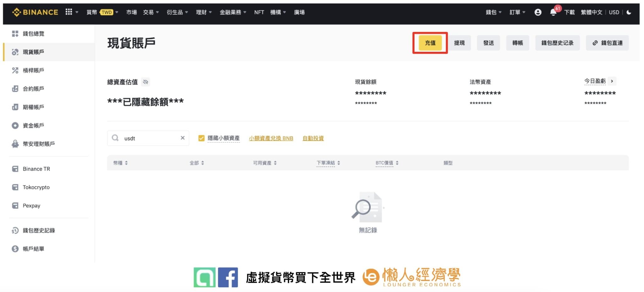Viewport: 644px width, 292px height.
Task: Uncheck the 隱藏小額資產 checkbox
Action: click(x=201, y=138)
